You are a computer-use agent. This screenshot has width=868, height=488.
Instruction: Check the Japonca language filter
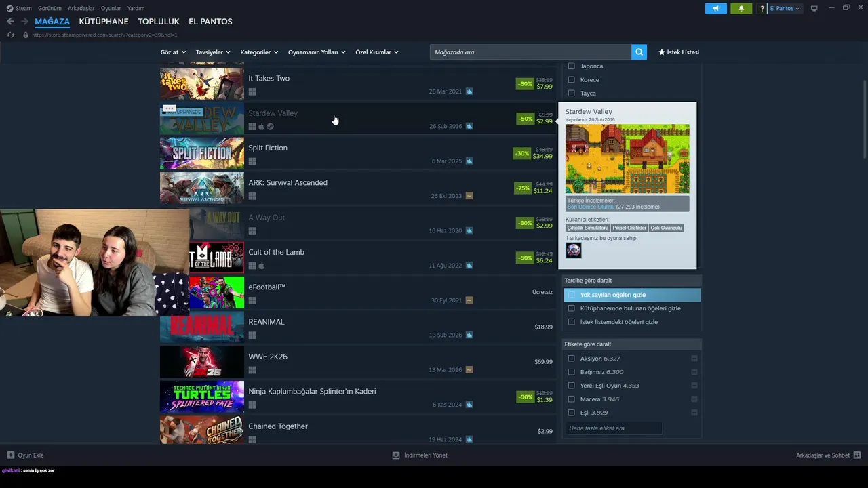(x=571, y=66)
